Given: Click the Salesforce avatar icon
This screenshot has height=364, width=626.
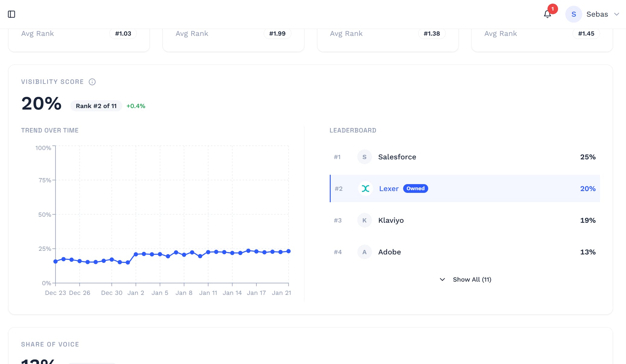Looking at the screenshot, I should pyautogui.click(x=364, y=157).
